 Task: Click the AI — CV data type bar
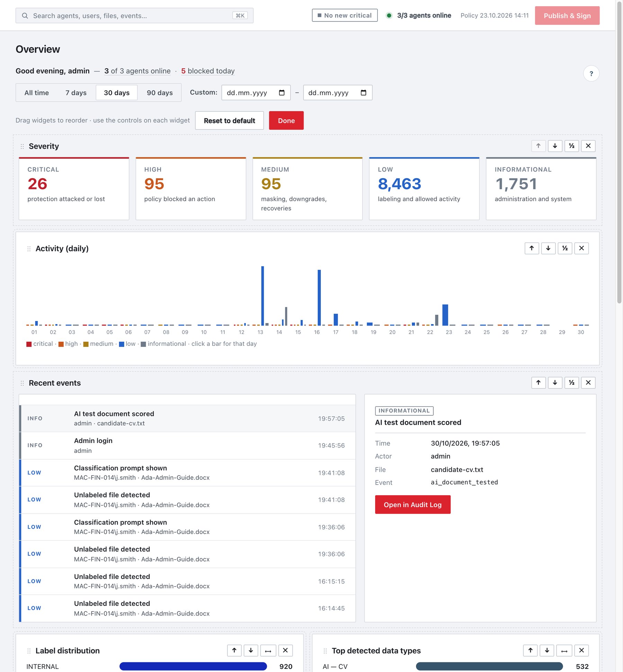click(489, 666)
